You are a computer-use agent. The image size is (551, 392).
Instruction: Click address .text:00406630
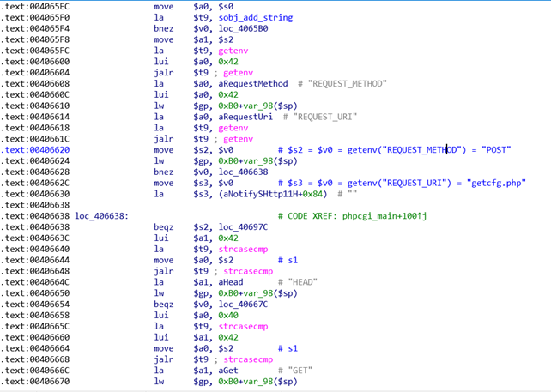[35, 194]
